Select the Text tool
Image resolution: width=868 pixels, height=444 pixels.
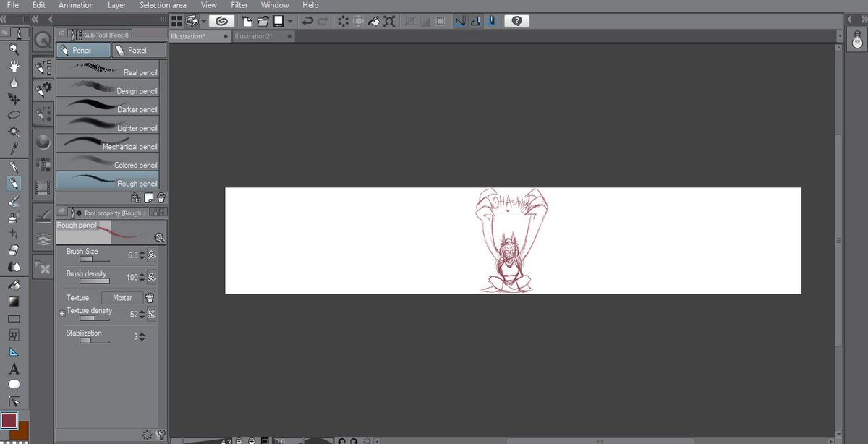(13, 369)
